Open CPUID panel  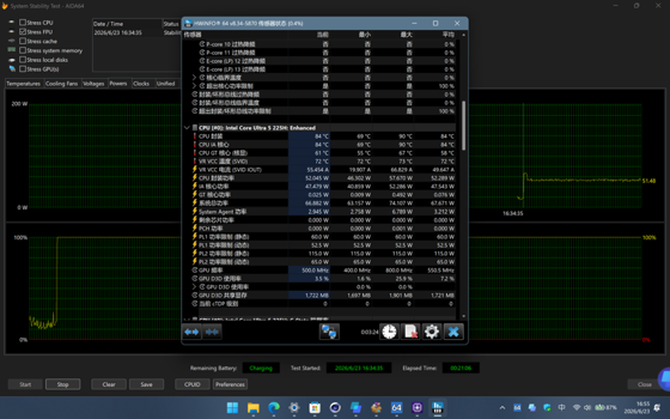(192, 384)
